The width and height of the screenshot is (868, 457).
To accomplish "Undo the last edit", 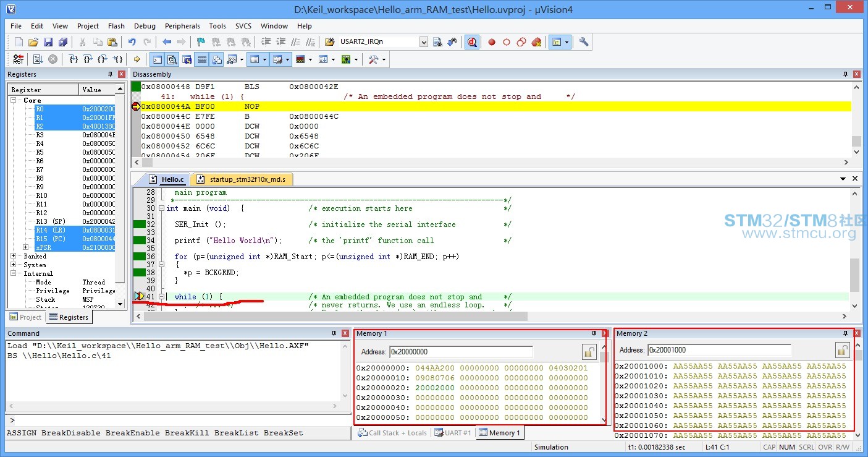I will [x=132, y=42].
